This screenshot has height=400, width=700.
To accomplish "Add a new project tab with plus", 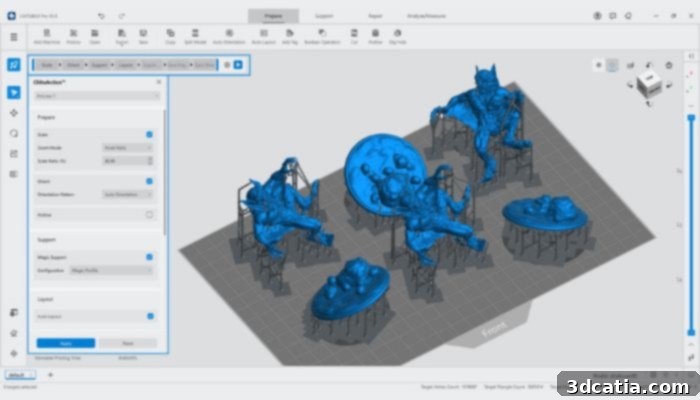I will pyautogui.click(x=50, y=375).
